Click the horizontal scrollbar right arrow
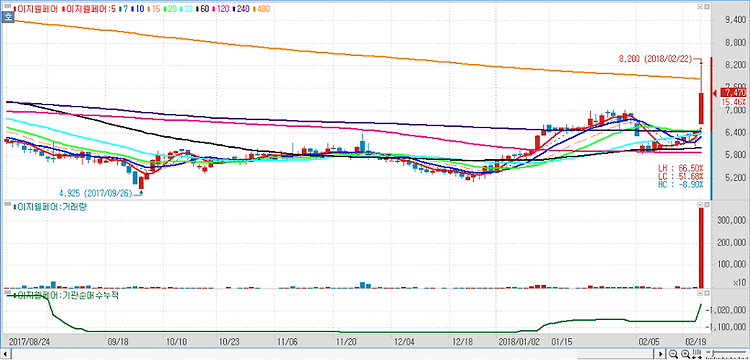This screenshot has height=360, width=750. click(661, 354)
